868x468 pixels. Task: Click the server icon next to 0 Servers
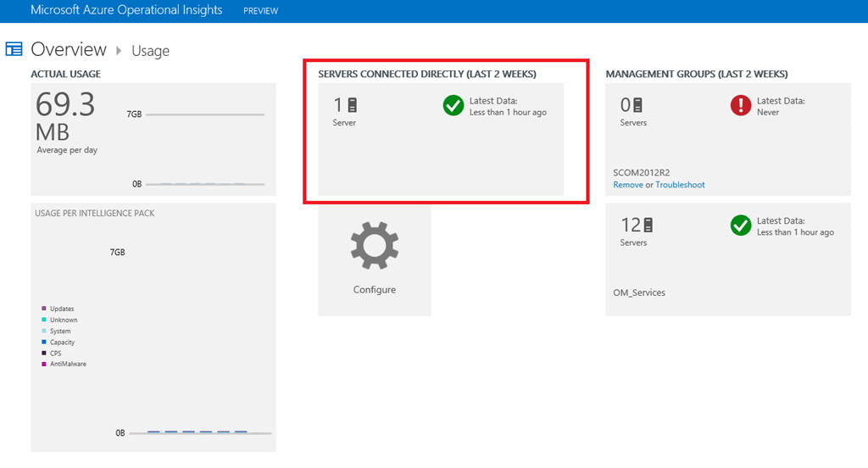click(637, 104)
